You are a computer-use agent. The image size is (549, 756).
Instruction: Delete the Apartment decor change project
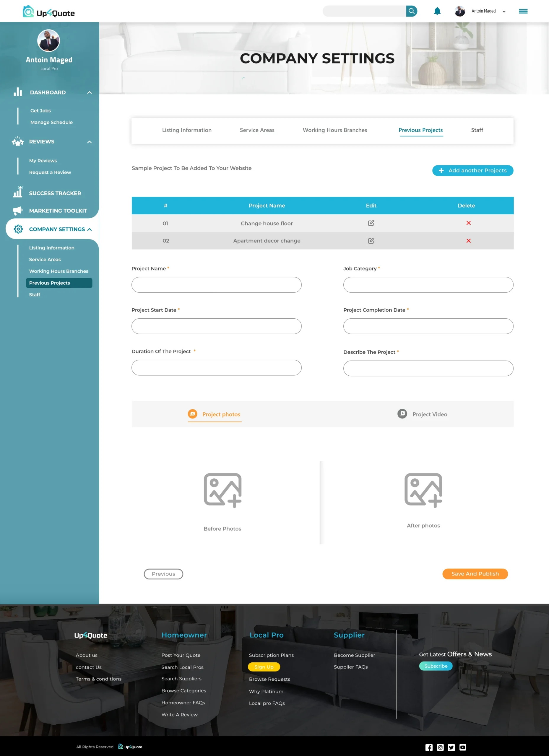coord(468,241)
